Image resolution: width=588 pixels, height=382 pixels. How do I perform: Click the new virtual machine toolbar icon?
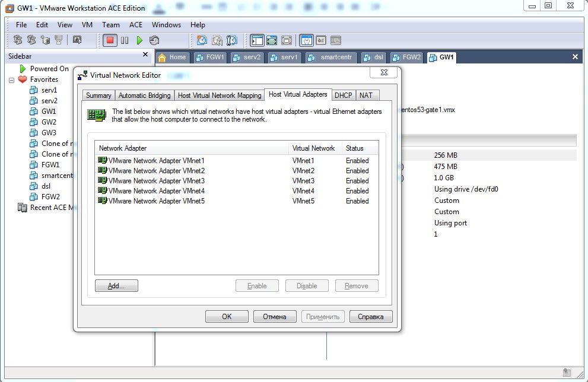[x=45, y=40]
